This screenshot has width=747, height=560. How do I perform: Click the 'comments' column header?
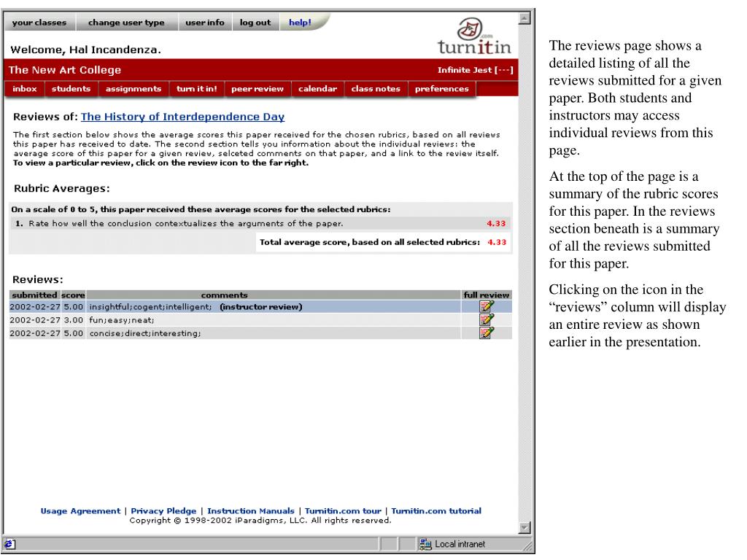coord(225,295)
